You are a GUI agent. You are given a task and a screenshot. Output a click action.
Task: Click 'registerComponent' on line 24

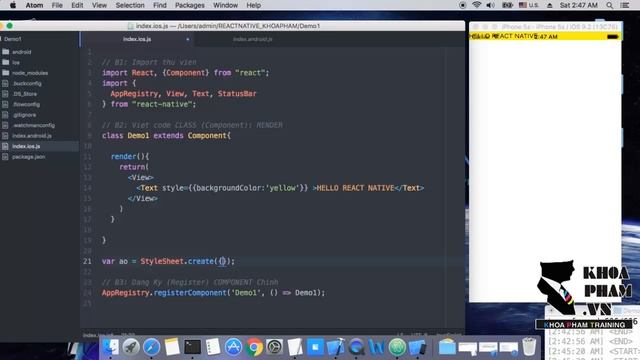point(190,293)
